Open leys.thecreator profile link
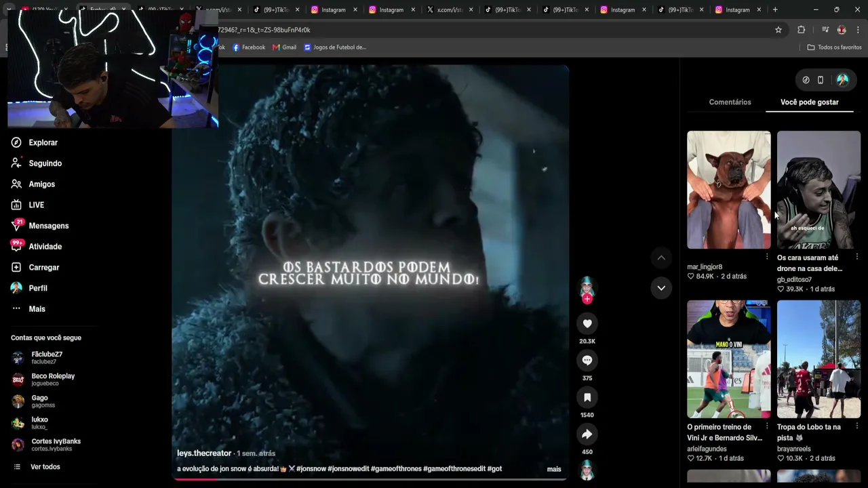The image size is (868, 488). 204,453
